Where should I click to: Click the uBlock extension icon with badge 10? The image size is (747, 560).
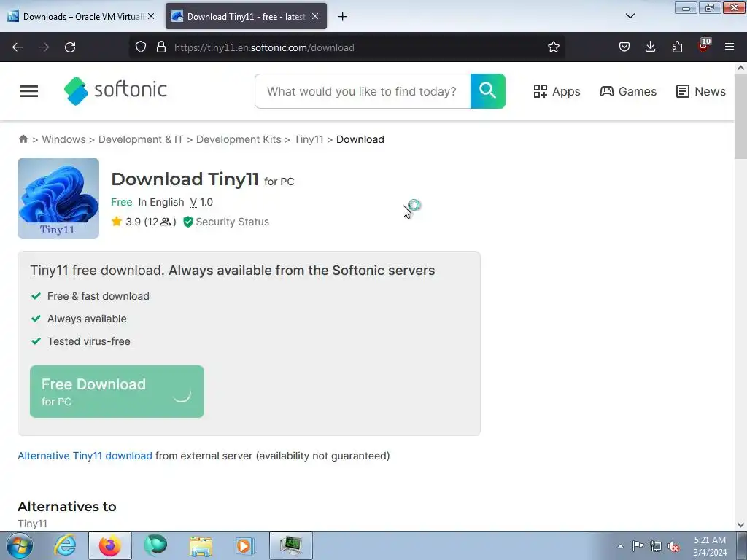[704, 46]
